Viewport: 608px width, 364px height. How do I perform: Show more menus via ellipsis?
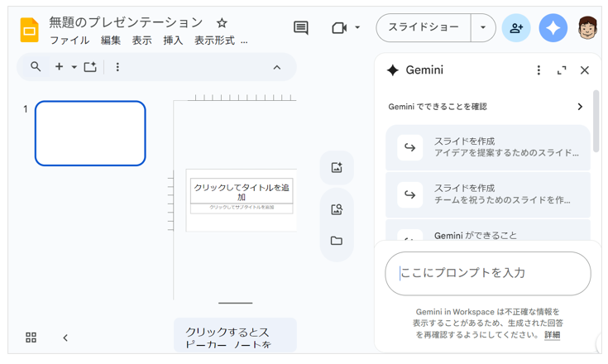point(244,41)
